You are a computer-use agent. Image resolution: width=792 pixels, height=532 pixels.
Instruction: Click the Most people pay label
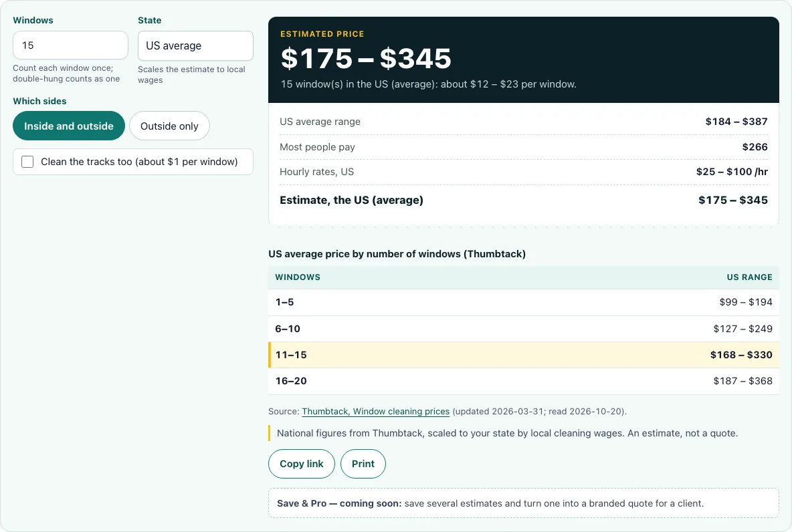pyautogui.click(x=317, y=147)
